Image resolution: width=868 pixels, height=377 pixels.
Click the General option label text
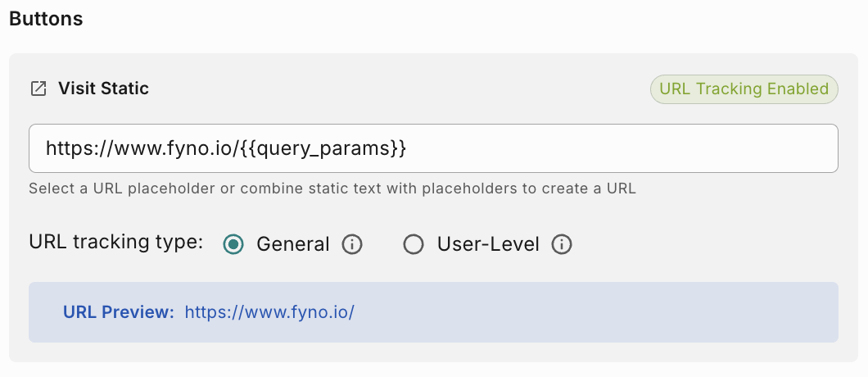pos(292,244)
